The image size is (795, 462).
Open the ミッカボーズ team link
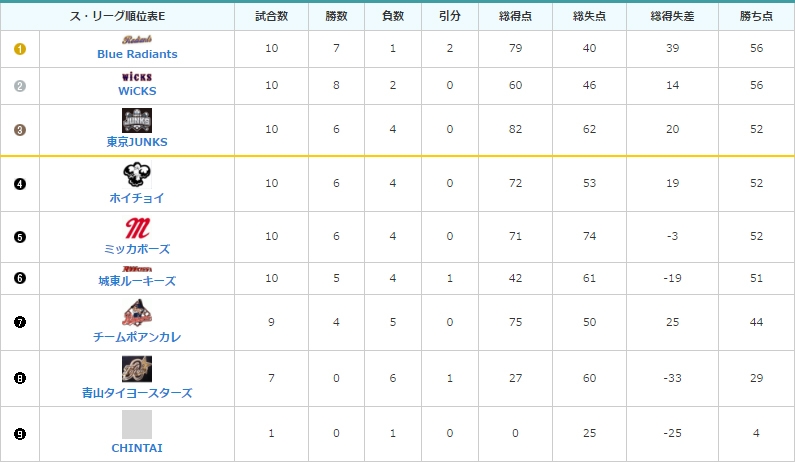click(137, 249)
